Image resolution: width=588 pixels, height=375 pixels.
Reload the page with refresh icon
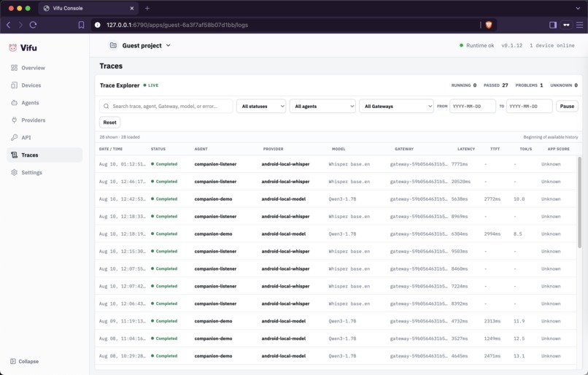coord(33,25)
